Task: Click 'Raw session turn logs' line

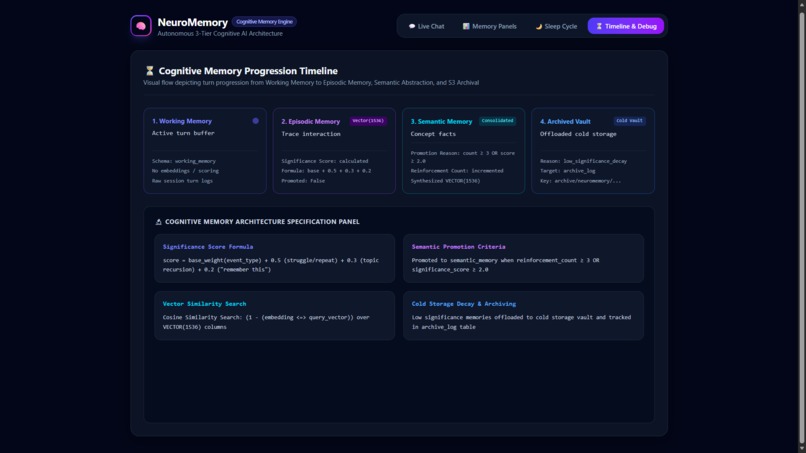Action: pyautogui.click(x=182, y=181)
